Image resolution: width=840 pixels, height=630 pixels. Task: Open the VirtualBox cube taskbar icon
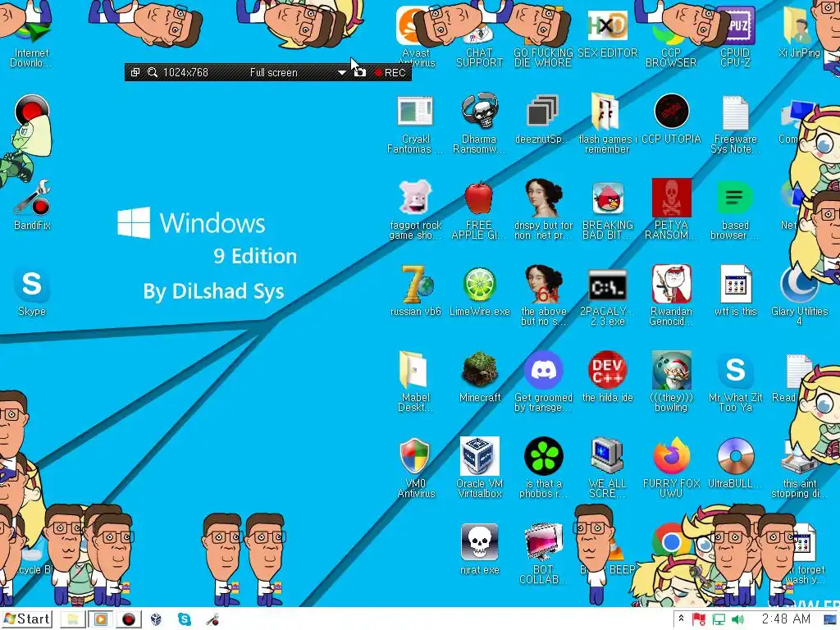coord(156,619)
